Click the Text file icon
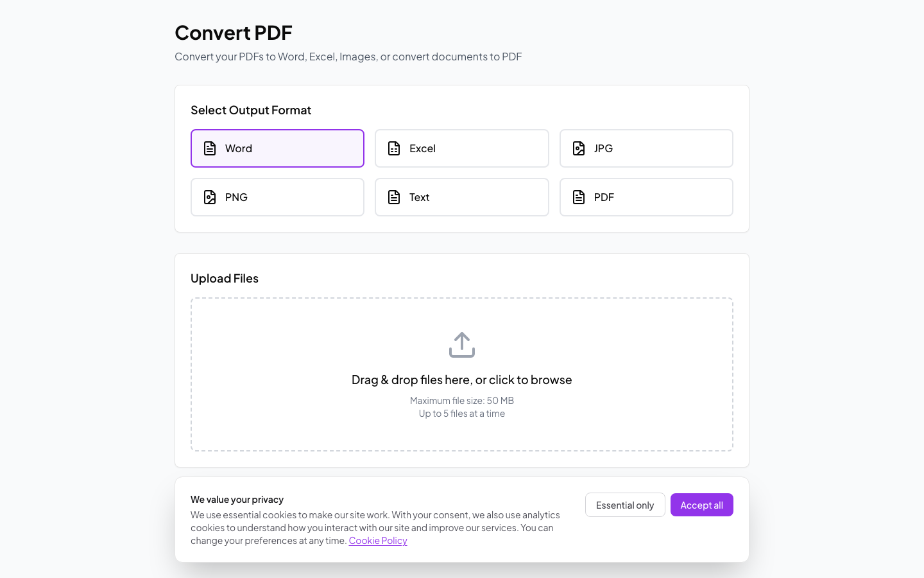 (x=394, y=197)
